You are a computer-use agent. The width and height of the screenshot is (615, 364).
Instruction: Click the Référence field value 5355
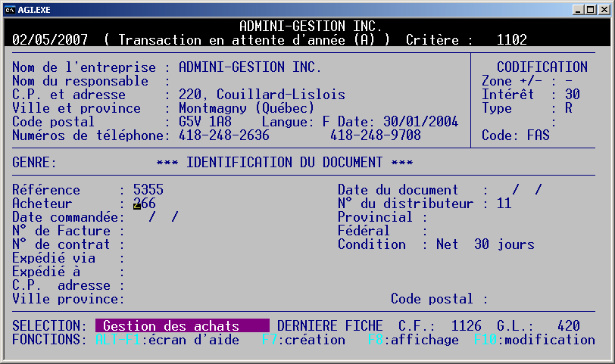point(148,190)
